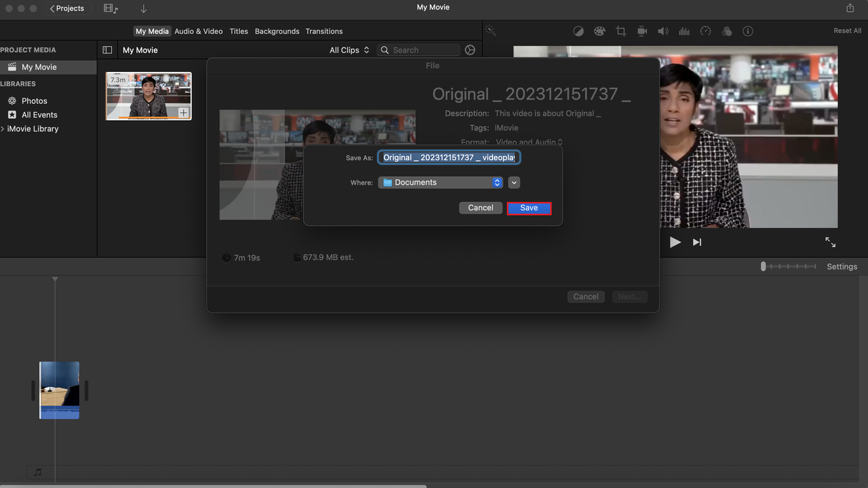Open the media browser filmstrip icon
The image size is (868, 488).
click(111, 9)
